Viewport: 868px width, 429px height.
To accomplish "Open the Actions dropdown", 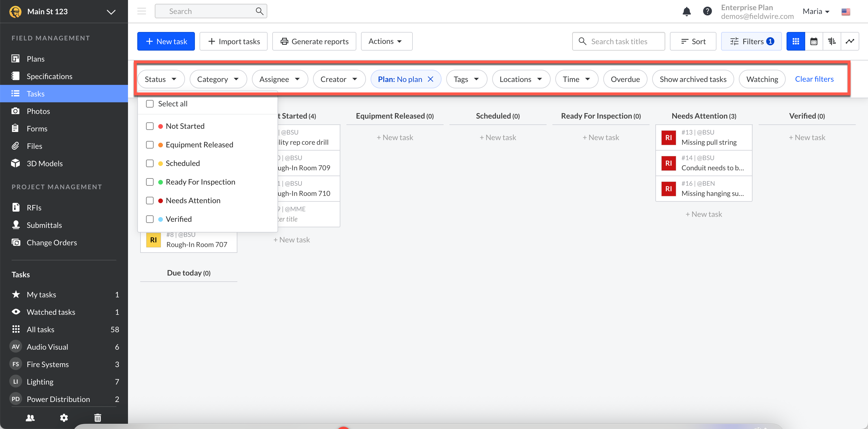I will click(386, 42).
